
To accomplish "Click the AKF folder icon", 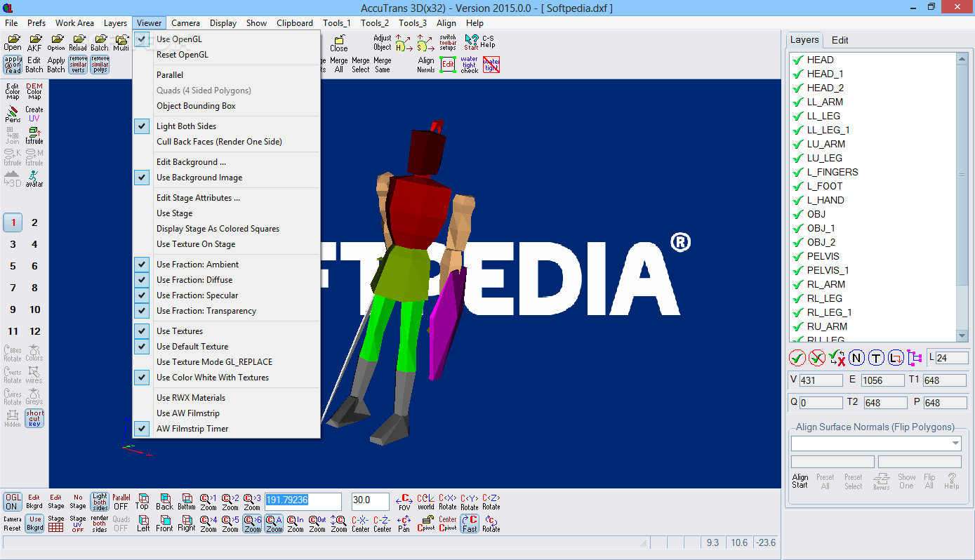I will [34, 43].
